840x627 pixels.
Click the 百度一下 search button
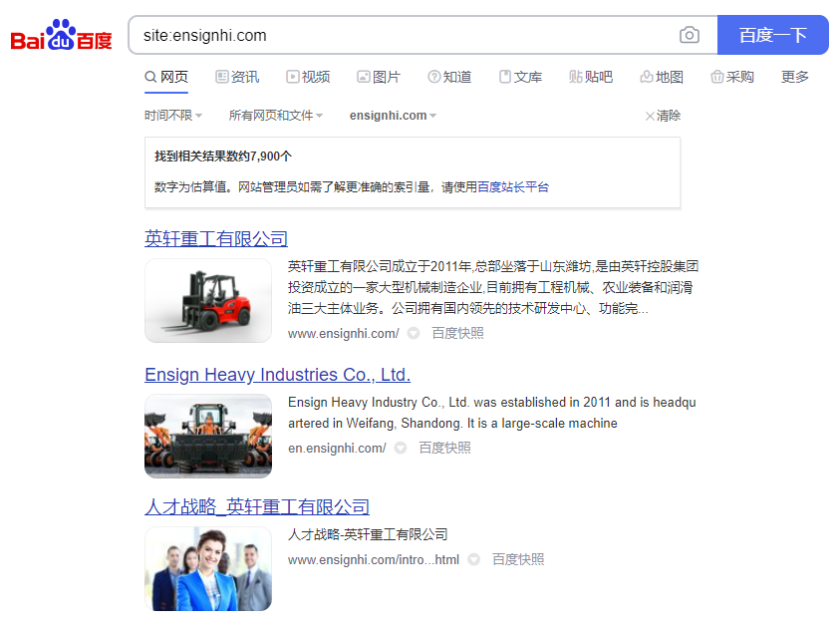click(772, 35)
